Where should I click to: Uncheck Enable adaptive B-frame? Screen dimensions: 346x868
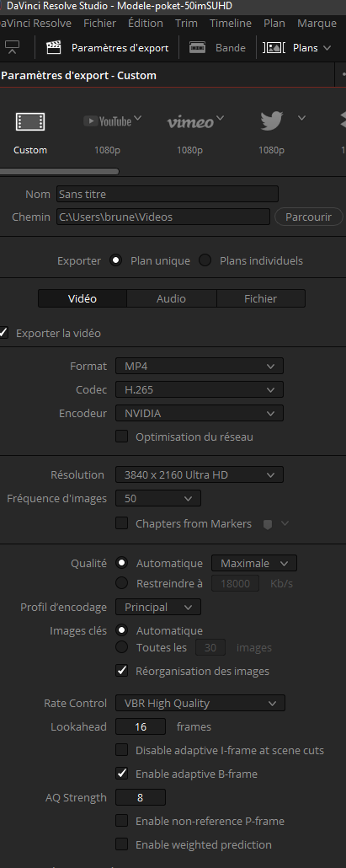121,774
